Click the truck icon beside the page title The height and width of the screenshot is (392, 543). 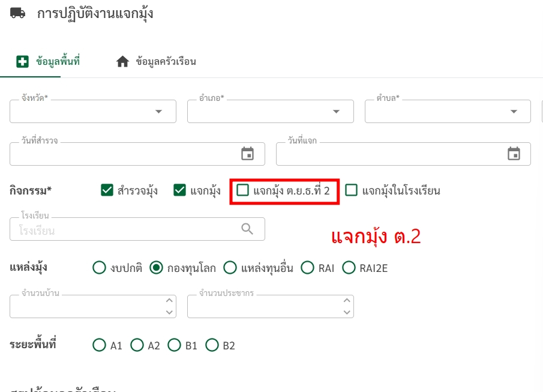pyautogui.click(x=18, y=13)
